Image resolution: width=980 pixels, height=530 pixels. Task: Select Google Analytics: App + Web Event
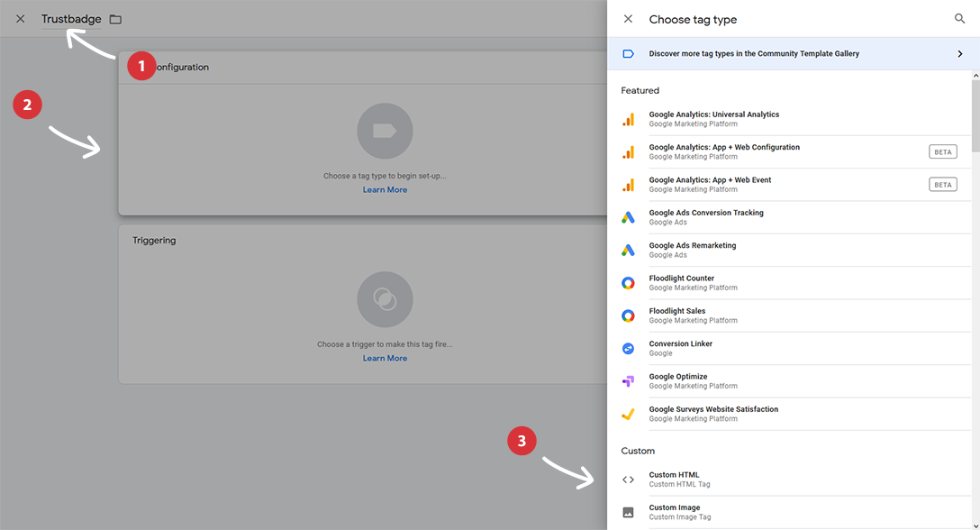tap(789, 185)
